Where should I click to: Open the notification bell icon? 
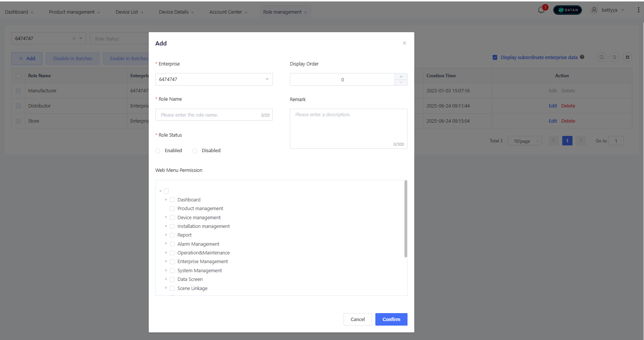point(541,10)
